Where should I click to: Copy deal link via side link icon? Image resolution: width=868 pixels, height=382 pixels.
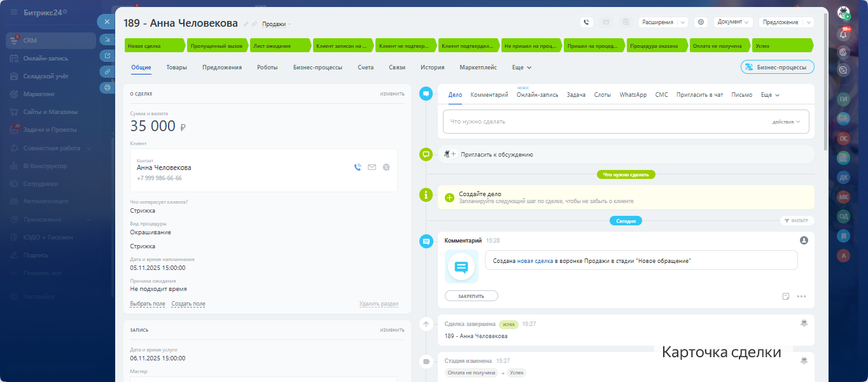click(x=107, y=71)
